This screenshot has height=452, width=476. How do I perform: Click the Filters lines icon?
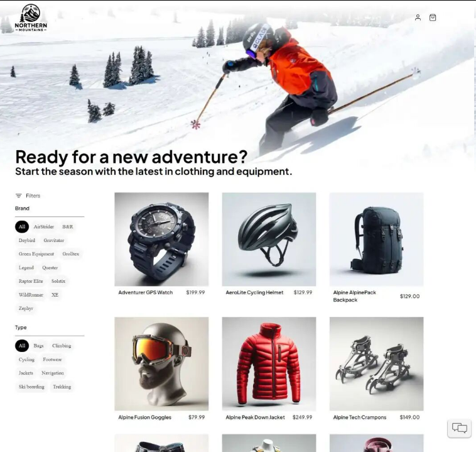18,196
